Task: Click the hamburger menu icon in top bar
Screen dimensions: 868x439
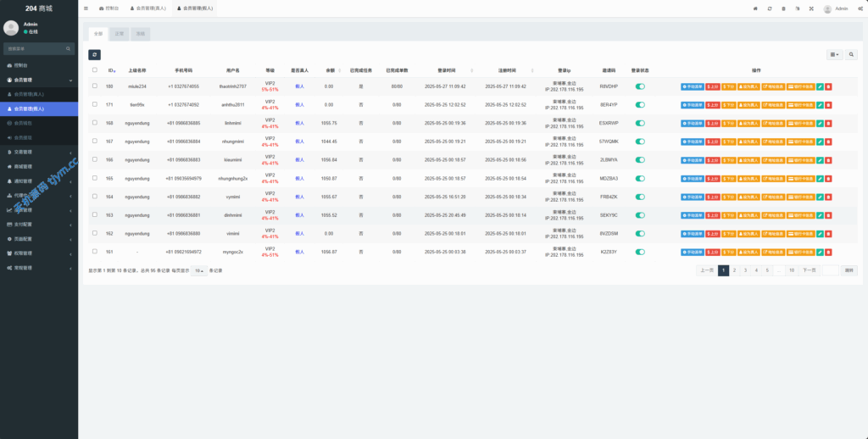Action: point(86,8)
